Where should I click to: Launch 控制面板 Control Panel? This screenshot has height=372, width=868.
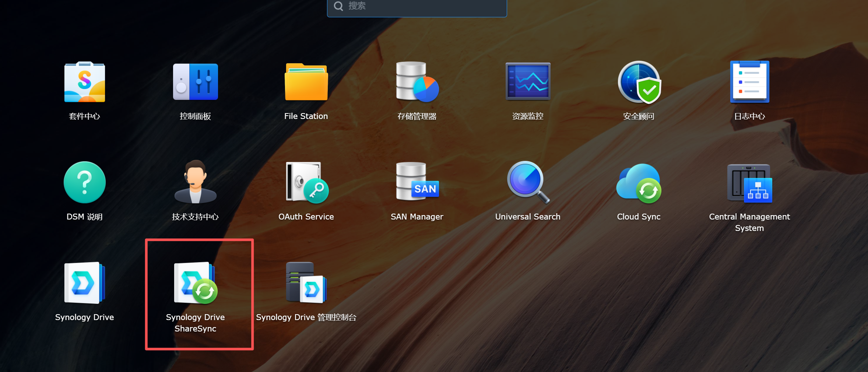pos(195,82)
